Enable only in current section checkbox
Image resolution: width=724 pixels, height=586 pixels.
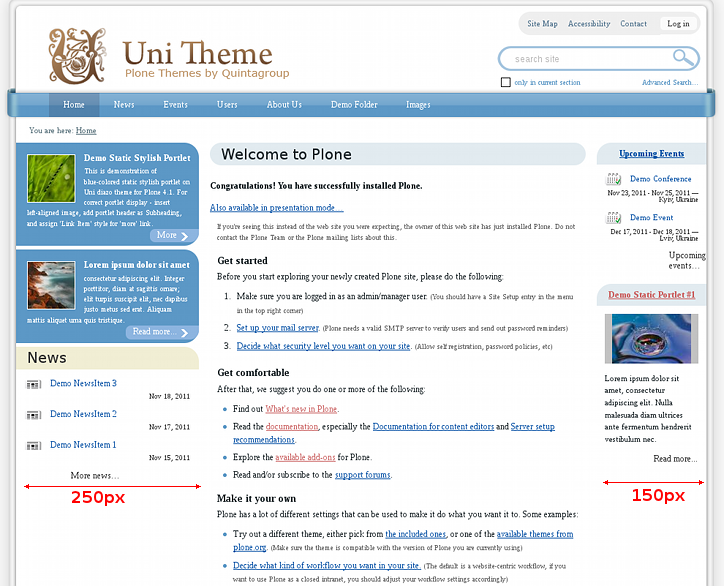point(506,82)
